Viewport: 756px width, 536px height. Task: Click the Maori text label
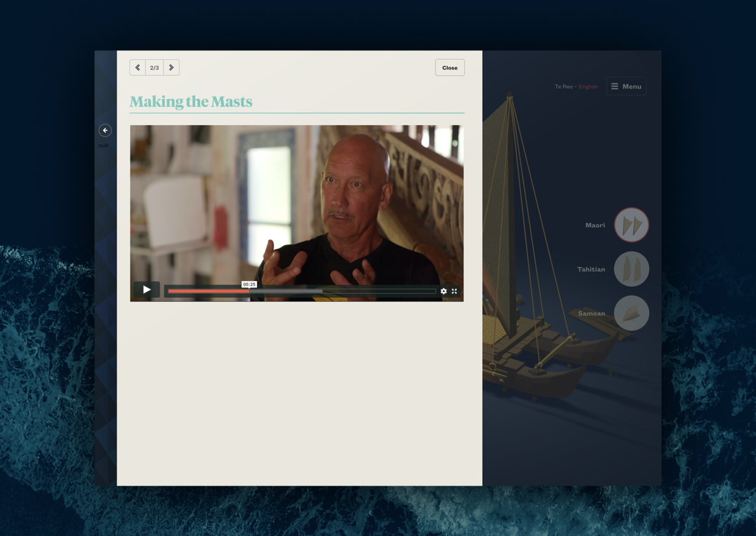(x=595, y=225)
